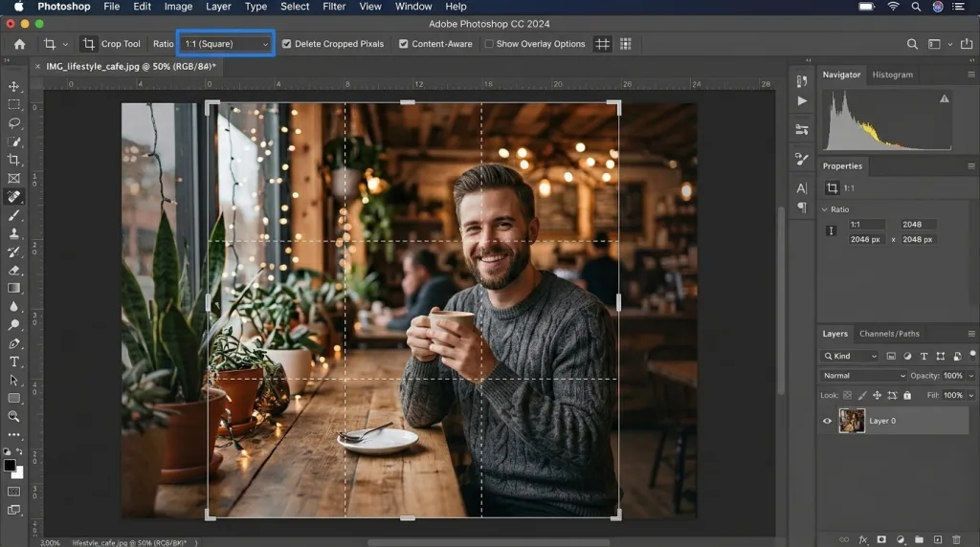Image resolution: width=980 pixels, height=547 pixels.
Task: Open the Layers panel menu
Action: click(x=971, y=334)
